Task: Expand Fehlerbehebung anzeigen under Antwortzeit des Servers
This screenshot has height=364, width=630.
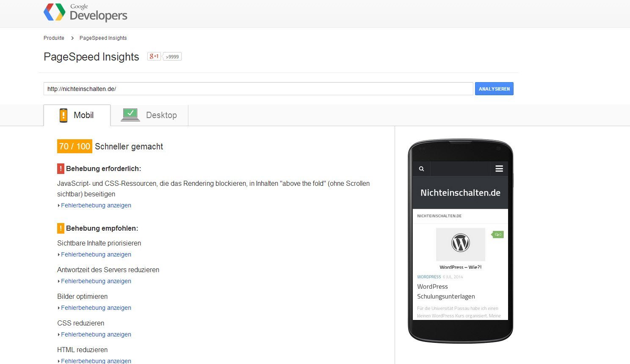Action: tap(96, 281)
